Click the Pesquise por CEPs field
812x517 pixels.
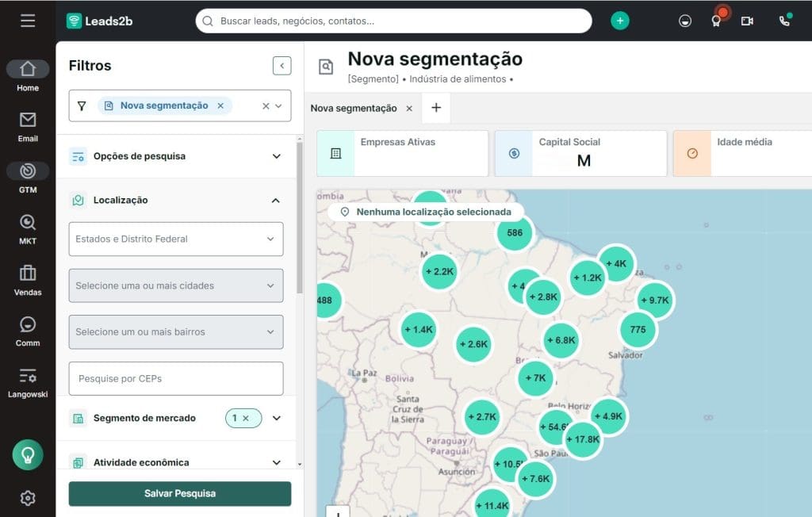point(176,379)
